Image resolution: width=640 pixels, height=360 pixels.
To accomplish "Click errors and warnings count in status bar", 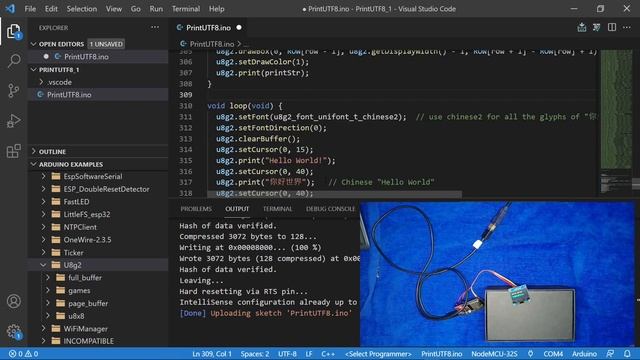I will 24,354.
